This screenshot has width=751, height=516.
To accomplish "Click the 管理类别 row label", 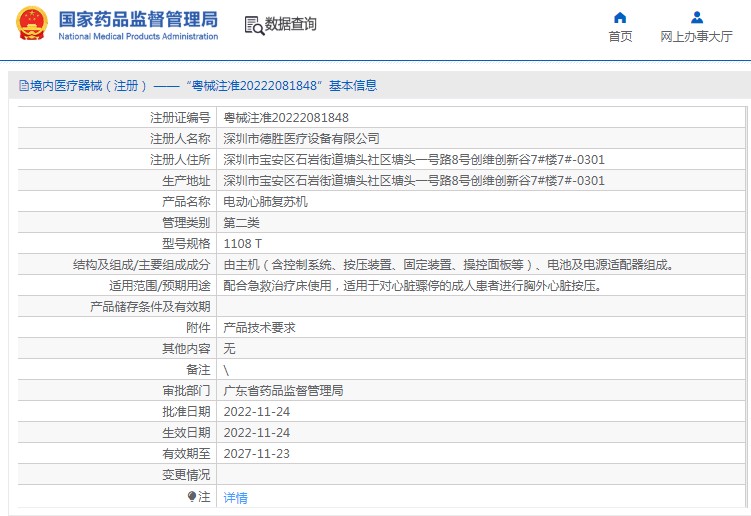I will (x=186, y=223).
